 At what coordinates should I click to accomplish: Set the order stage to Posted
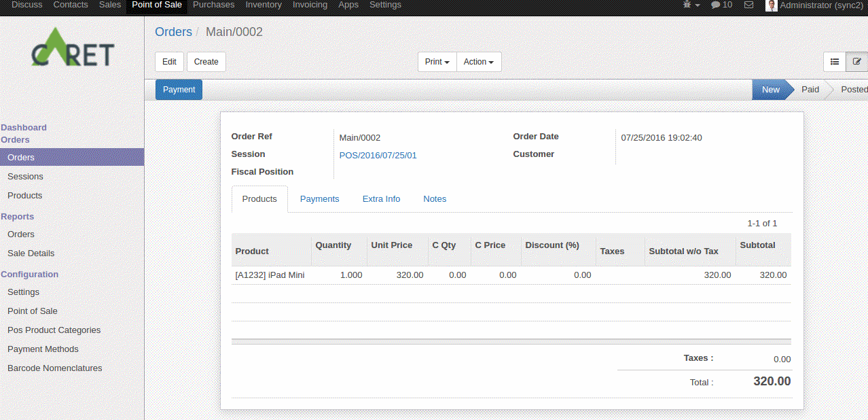[x=853, y=89]
